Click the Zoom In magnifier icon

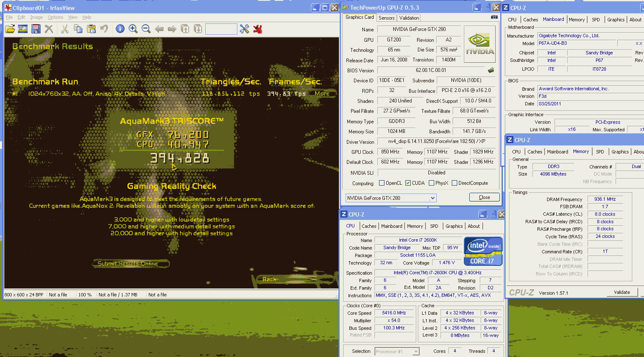pyautogui.click(x=133, y=29)
